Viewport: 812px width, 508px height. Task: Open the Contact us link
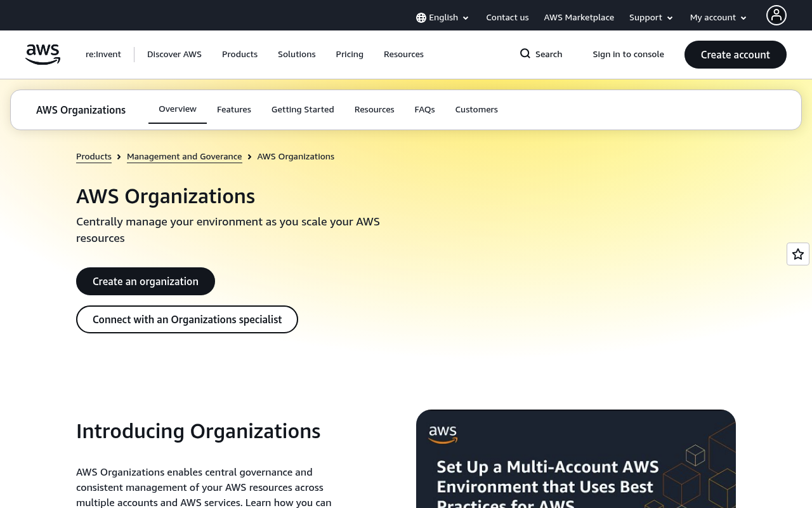coord(507,18)
